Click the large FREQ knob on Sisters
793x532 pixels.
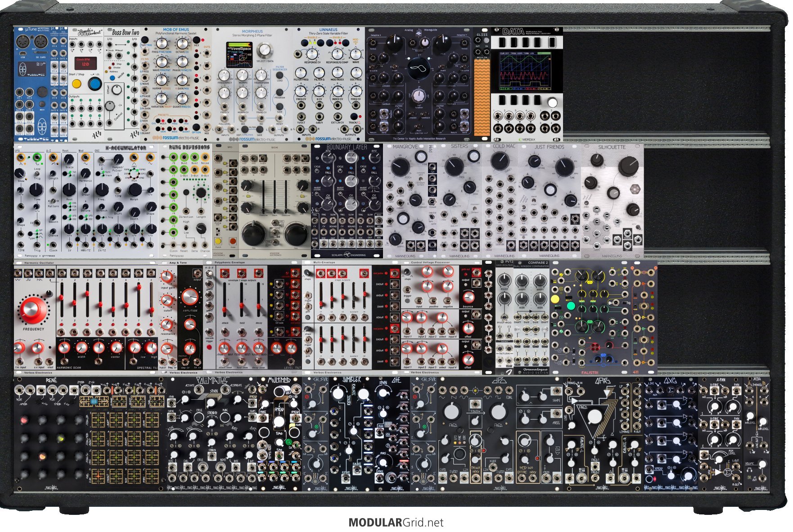pyautogui.click(x=454, y=166)
